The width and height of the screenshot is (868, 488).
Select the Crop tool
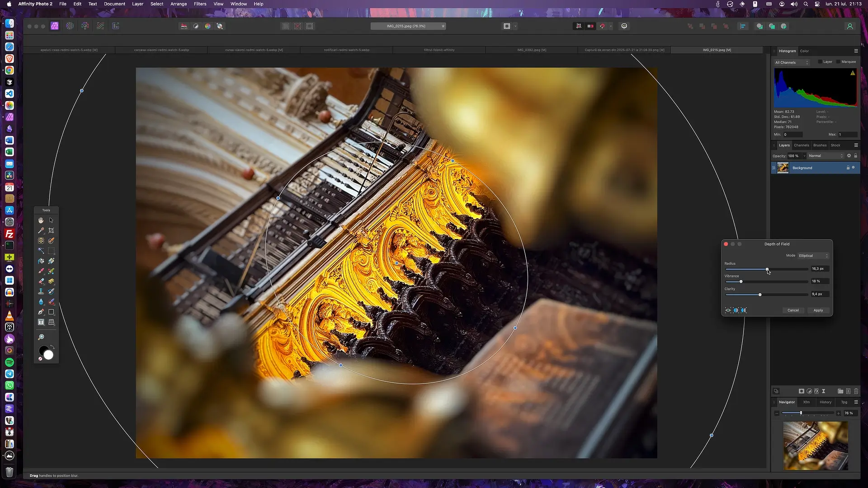point(51,230)
